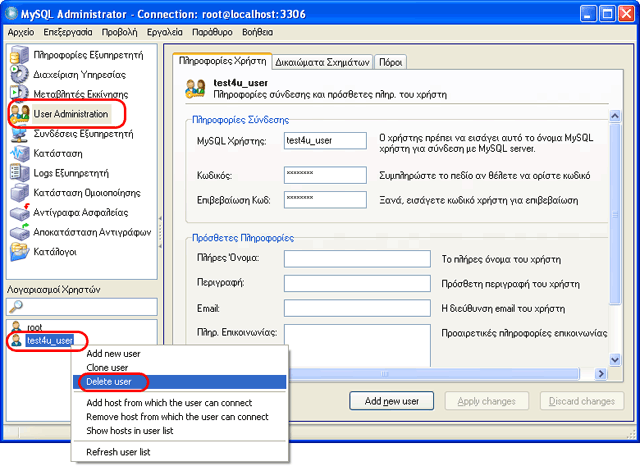
Task: Click the vertical scrollbar down arrow
Action: 615,359
